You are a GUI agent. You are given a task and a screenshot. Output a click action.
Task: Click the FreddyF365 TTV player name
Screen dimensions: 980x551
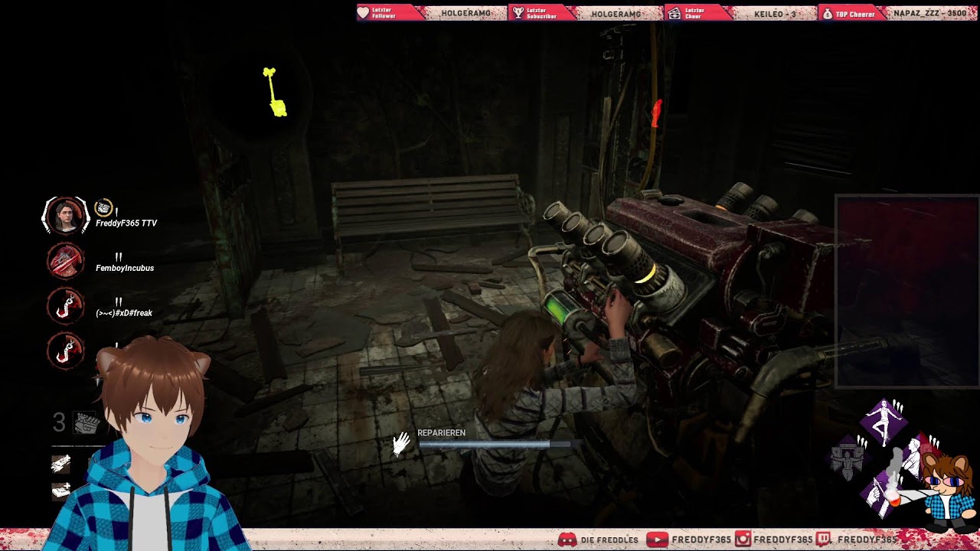[126, 223]
